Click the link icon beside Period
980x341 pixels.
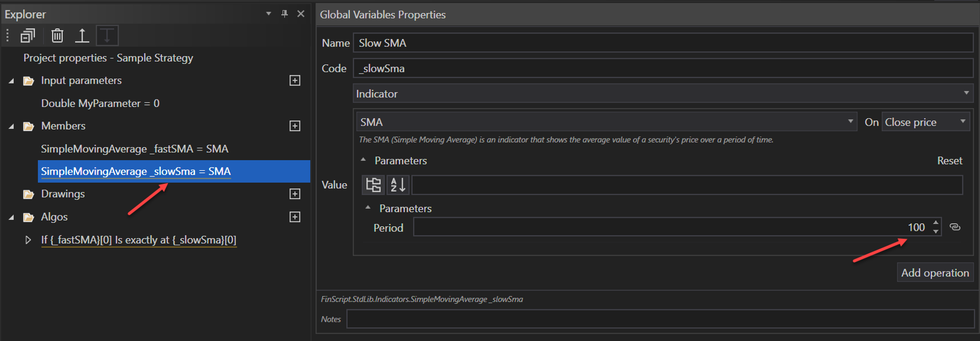click(955, 227)
